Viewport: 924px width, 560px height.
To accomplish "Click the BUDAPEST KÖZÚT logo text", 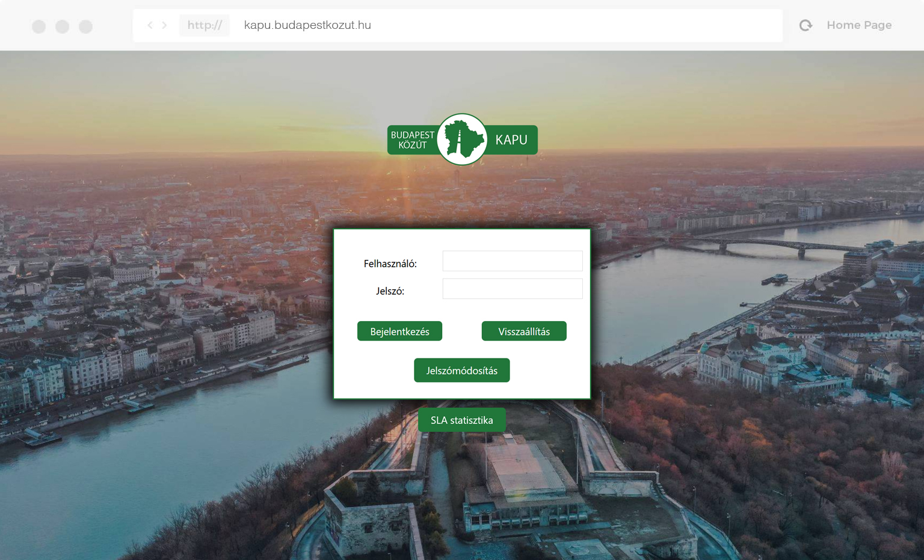I will 412,140.
